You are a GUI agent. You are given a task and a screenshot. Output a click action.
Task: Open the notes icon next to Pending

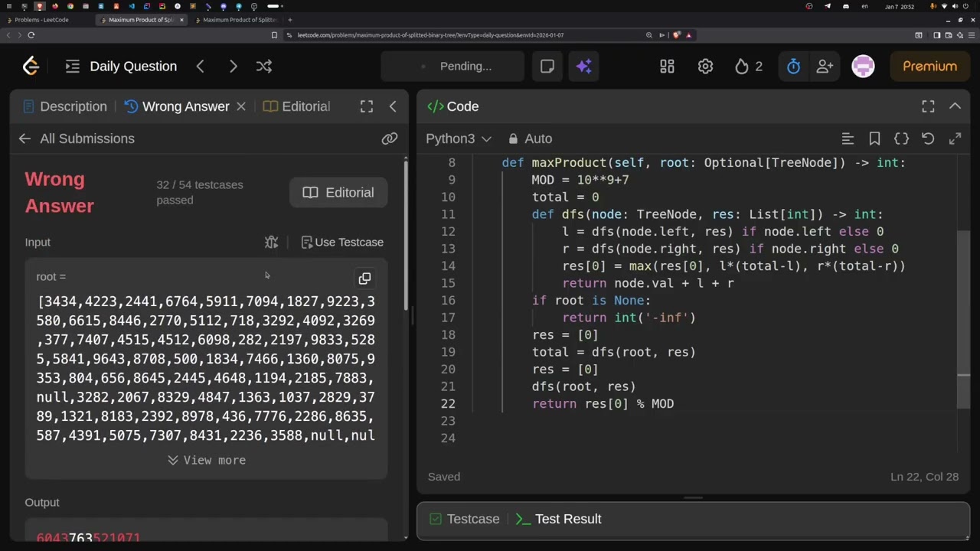[x=547, y=67]
